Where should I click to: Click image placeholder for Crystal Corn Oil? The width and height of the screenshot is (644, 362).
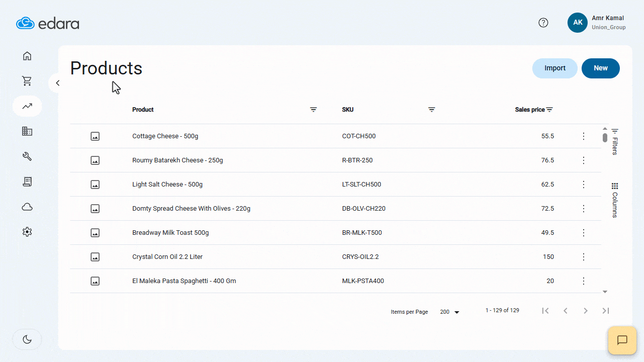(x=95, y=257)
